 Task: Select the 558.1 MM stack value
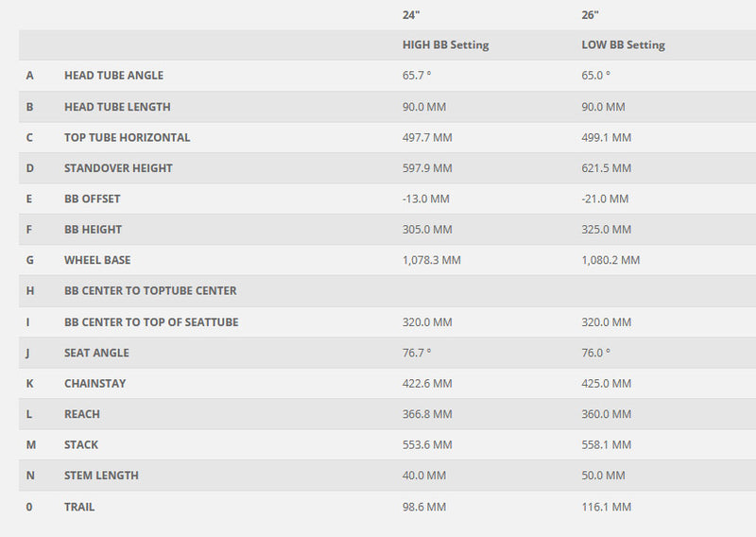coord(606,445)
